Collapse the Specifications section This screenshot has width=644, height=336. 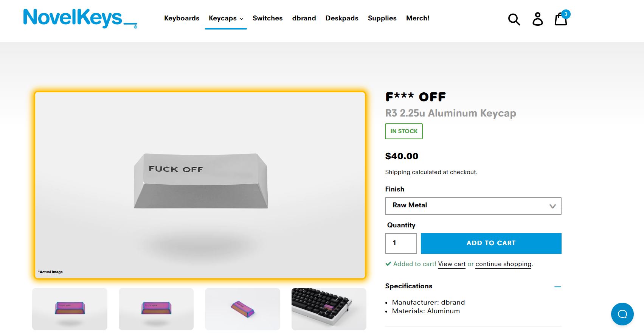(x=557, y=286)
